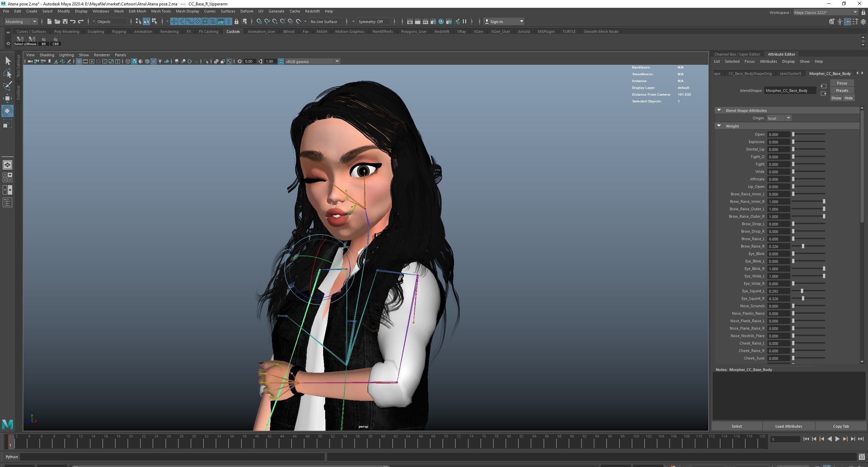Toggle textured display checker icon

pyautogui.click(x=154, y=61)
